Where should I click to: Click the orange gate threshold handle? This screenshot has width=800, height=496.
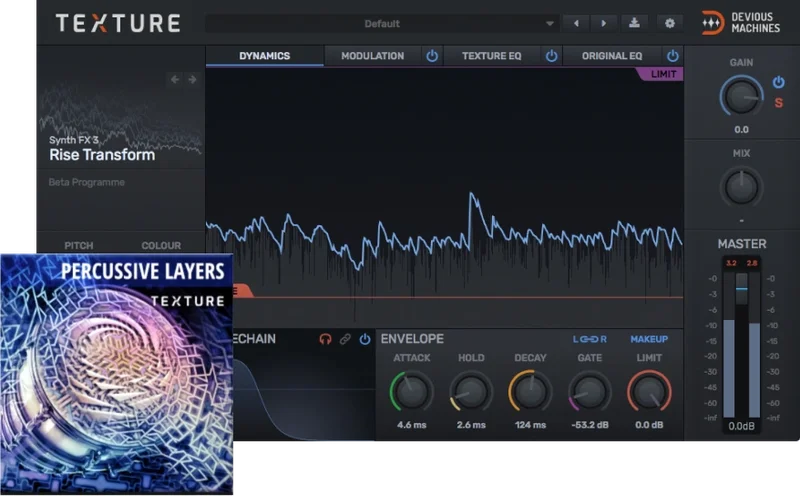click(241, 291)
